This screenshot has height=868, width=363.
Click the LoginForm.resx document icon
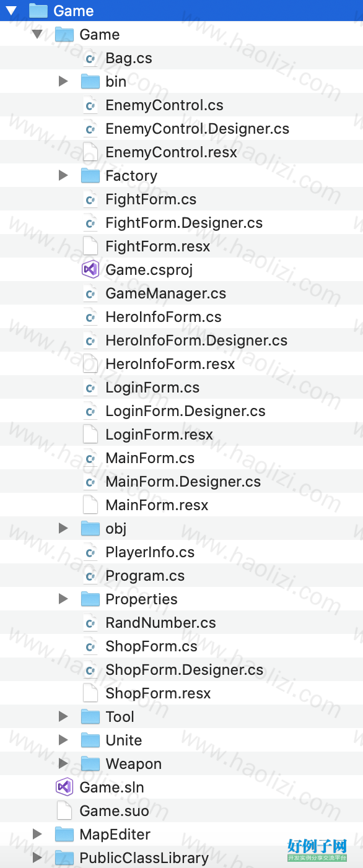(x=90, y=435)
